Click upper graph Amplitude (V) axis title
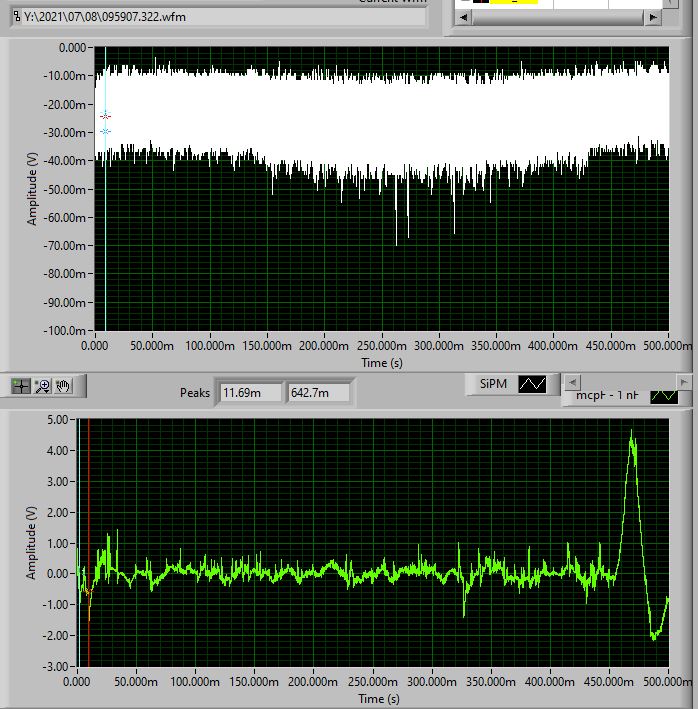The width and height of the screenshot is (698, 709). click(x=31, y=189)
